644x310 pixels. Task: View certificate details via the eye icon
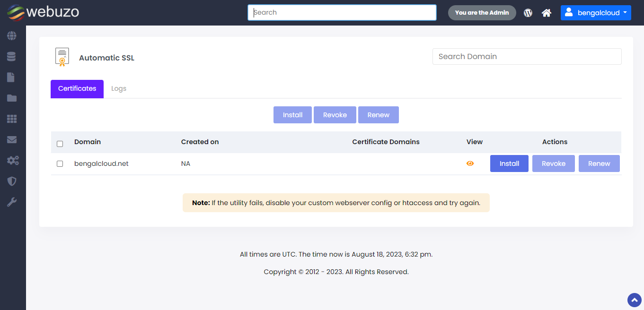[470, 164]
